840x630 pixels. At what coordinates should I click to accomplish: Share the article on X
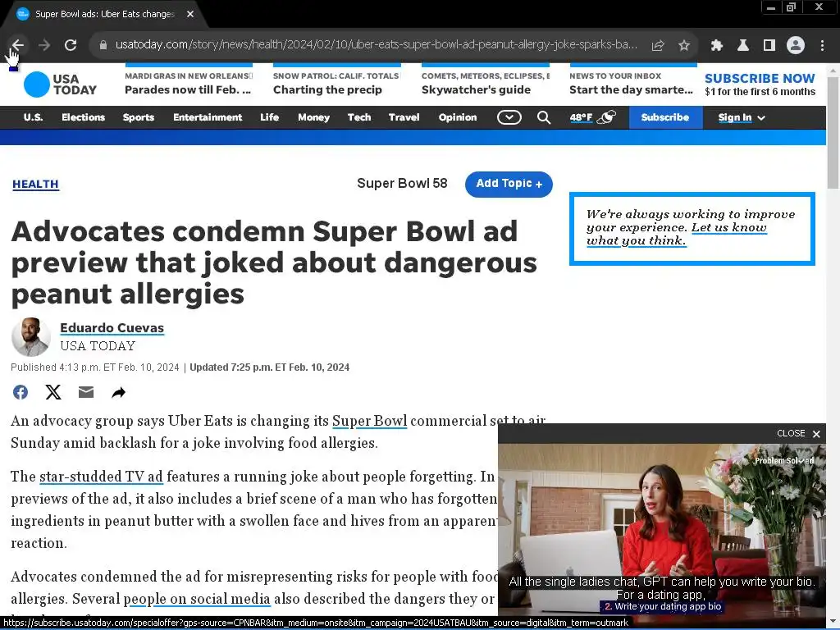pos(53,392)
